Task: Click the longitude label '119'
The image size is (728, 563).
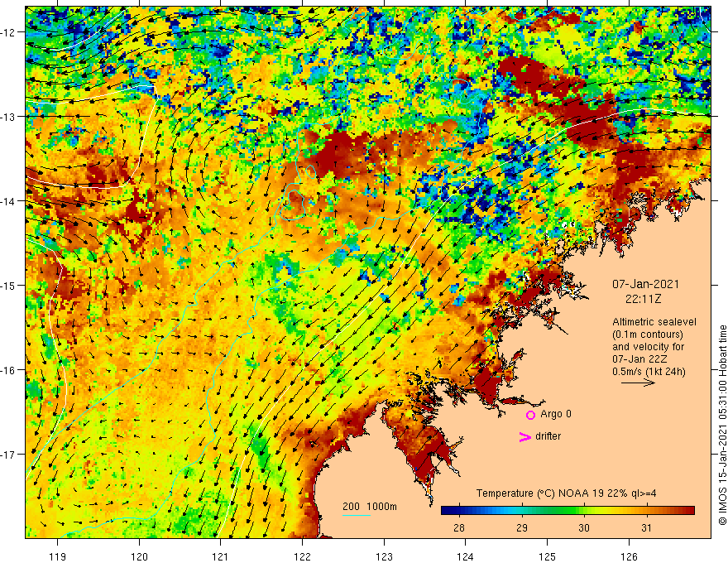Action: tap(58, 557)
